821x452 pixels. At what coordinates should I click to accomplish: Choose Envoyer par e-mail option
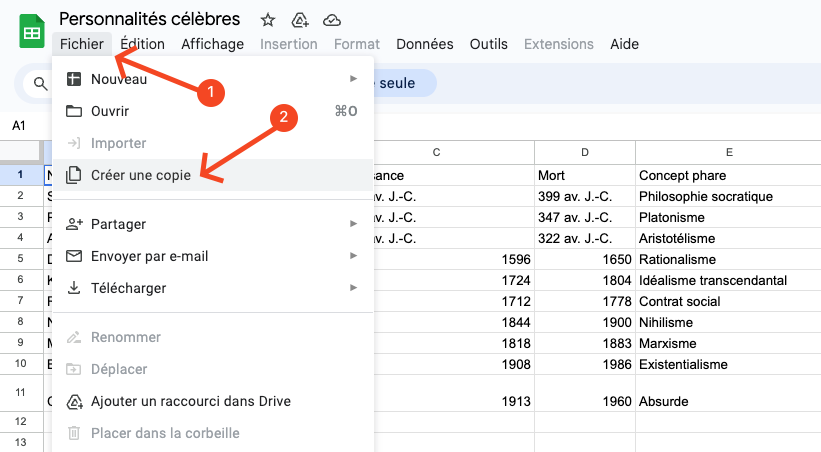click(x=149, y=256)
